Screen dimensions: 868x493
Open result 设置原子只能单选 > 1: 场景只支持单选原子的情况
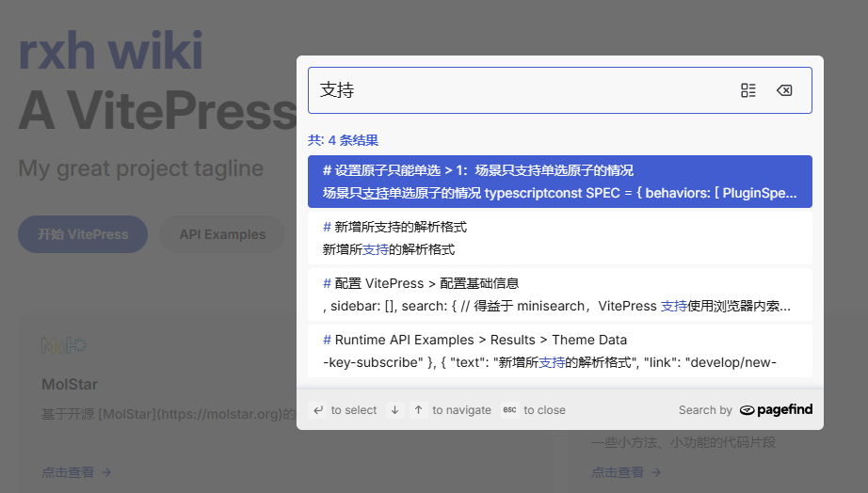tap(559, 182)
